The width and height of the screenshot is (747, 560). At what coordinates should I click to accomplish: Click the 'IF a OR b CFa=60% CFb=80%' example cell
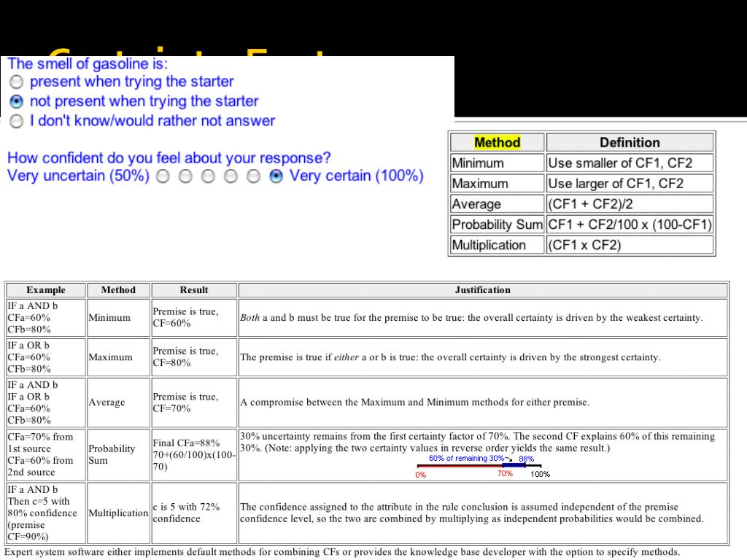46,357
